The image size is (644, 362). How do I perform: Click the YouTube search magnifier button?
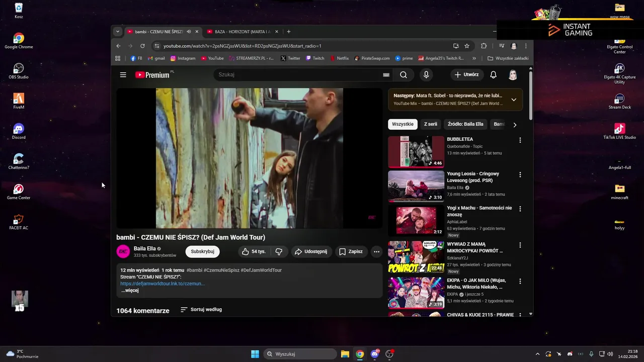coord(404,75)
